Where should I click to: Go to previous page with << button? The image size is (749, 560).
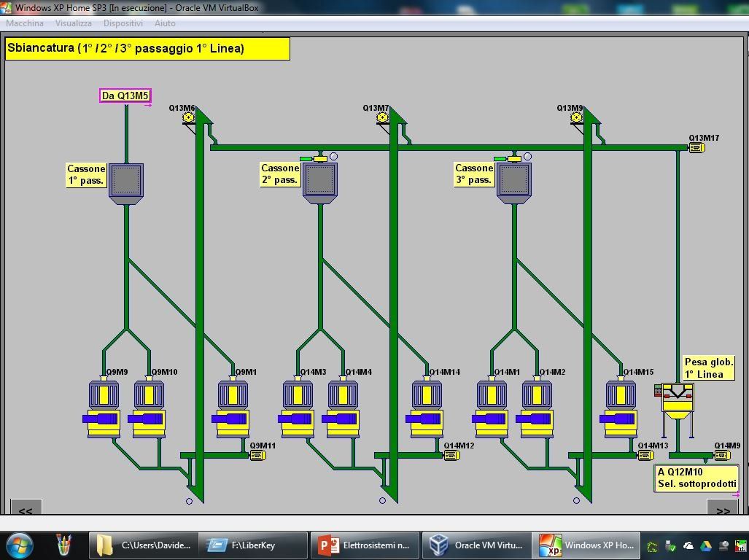pyautogui.click(x=25, y=510)
